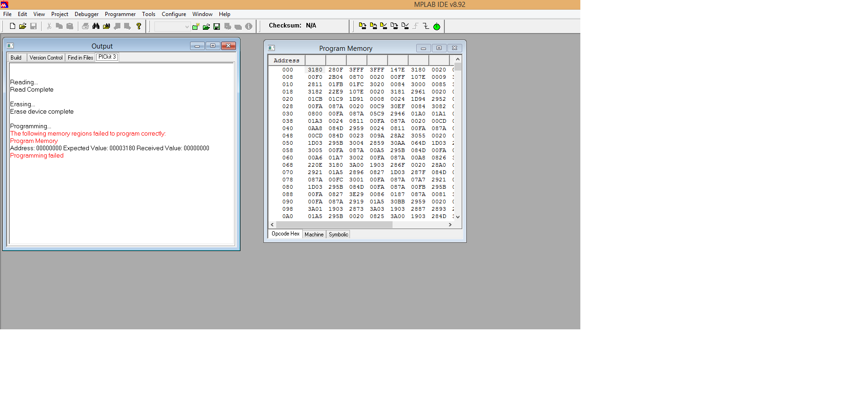Image resolution: width=868 pixels, height=393 pixels.
Task: Create a New Project with the green icon
Action: (x=196, y=27)
